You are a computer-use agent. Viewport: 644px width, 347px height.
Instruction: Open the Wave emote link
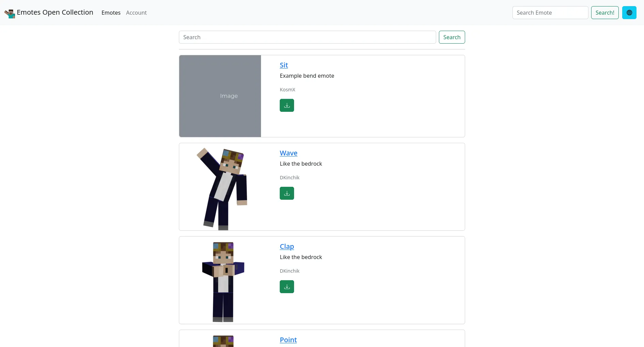[289, 153]
